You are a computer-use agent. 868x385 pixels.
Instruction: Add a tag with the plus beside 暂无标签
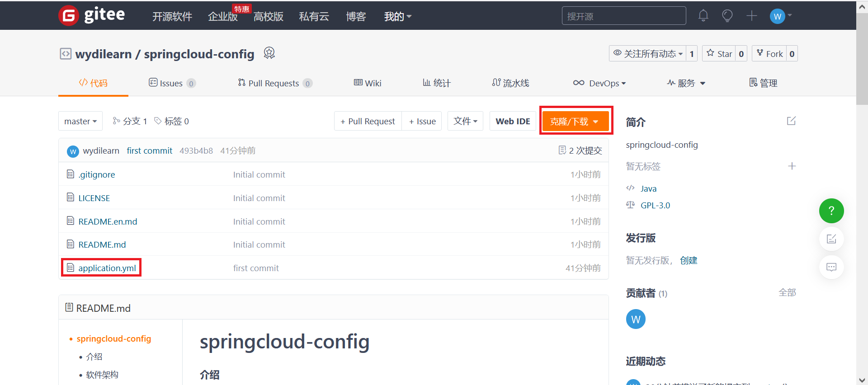pyautogui.click(x=792, y=166)
